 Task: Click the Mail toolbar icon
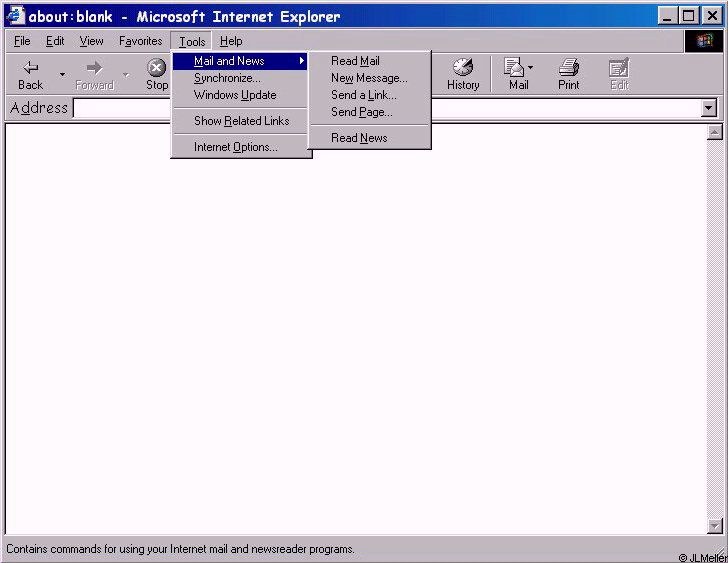coord(514,67)
